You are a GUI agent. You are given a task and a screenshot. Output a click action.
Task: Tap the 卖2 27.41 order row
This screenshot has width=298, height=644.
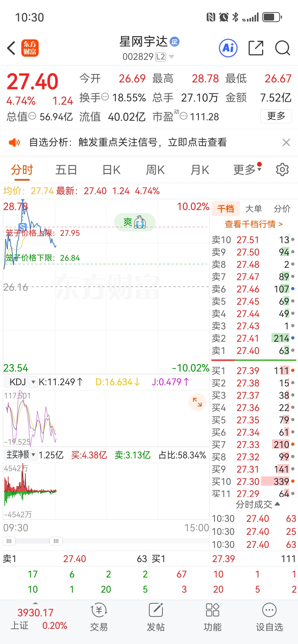[254, 338]
